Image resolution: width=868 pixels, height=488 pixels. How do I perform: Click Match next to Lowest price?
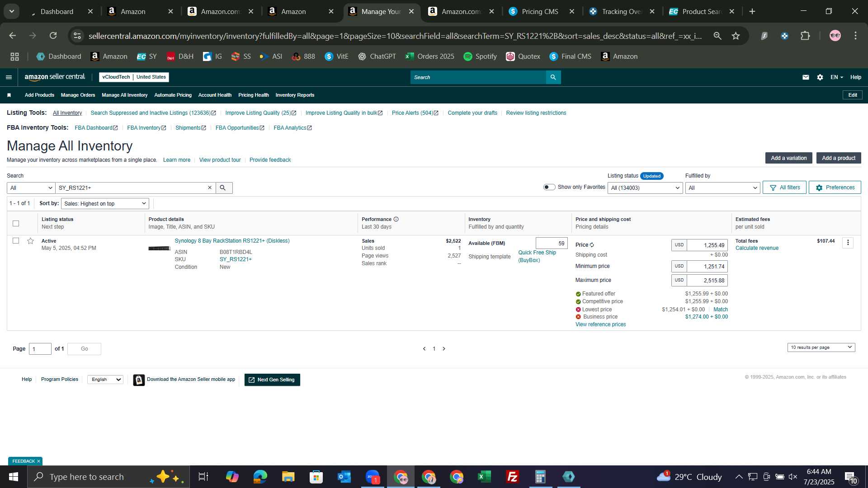pos(720,310)
